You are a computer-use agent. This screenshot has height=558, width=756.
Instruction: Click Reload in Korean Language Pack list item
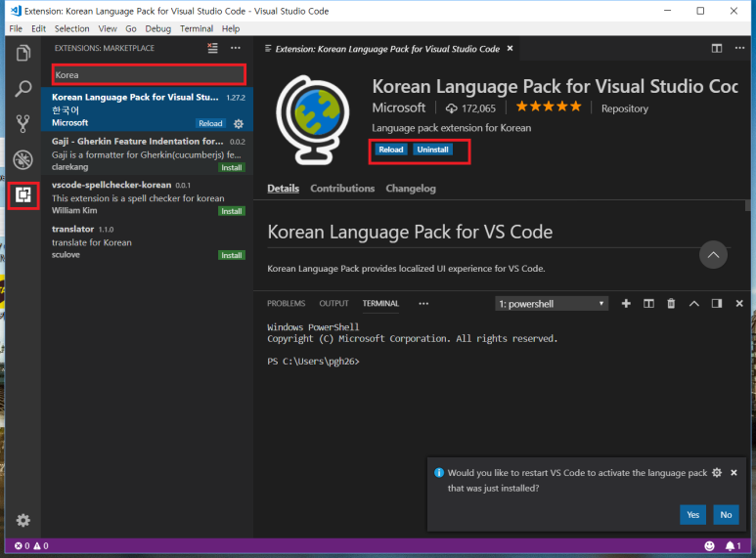pos(210,124)
